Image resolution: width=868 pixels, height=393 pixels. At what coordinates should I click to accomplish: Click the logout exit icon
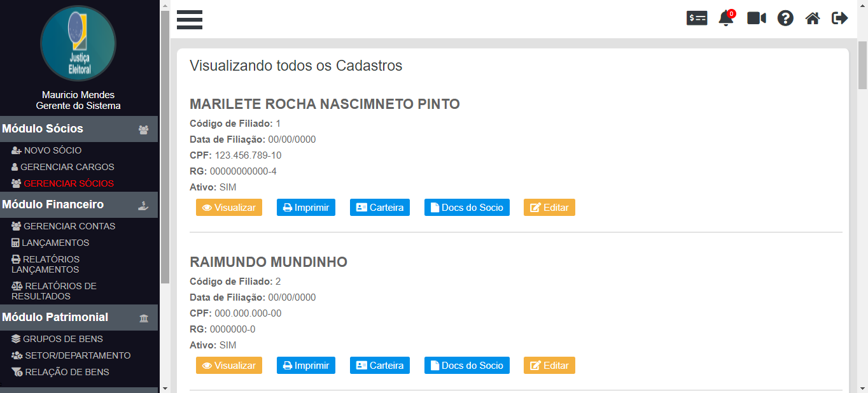(x=840, y=18)
